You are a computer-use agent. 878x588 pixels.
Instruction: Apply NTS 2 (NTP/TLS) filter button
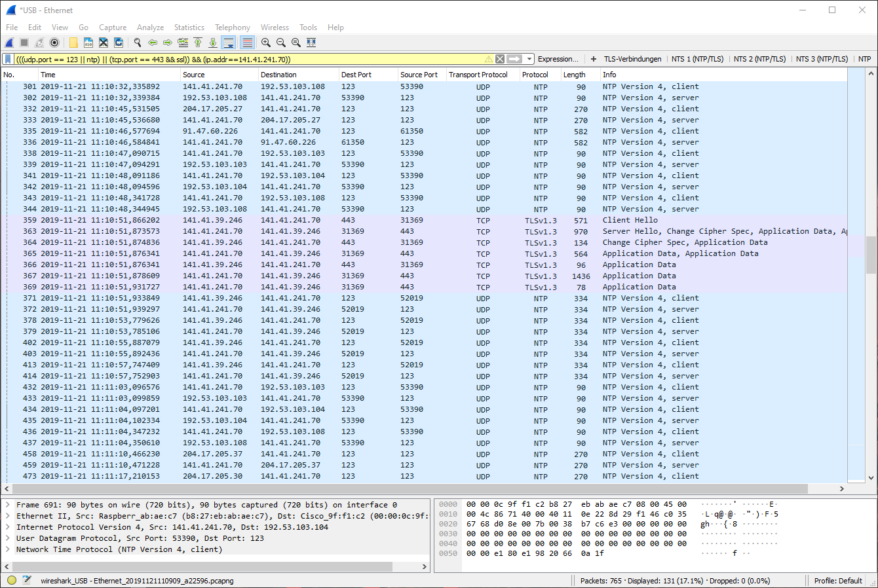(x=759, y=59)
